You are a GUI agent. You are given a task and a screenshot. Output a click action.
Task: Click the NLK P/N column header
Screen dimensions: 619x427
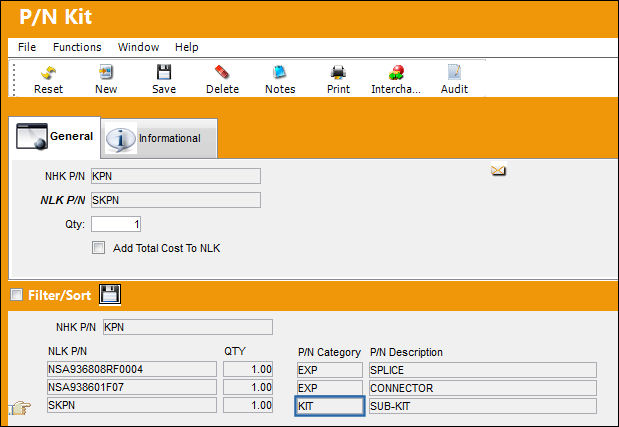tap(67, 351)
